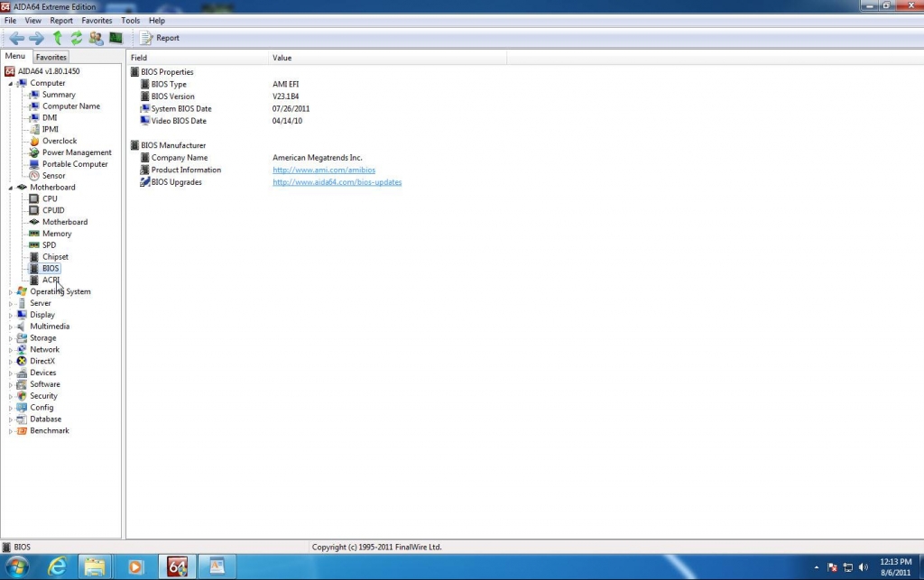
Task: Click the green Up arrow toolbar icon
Action: coord(57,38)
